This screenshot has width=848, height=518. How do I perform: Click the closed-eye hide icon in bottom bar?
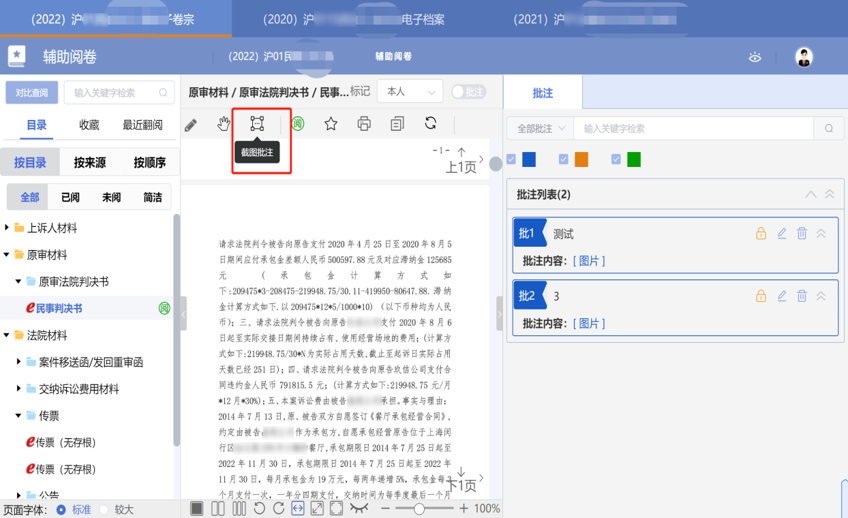359,508
